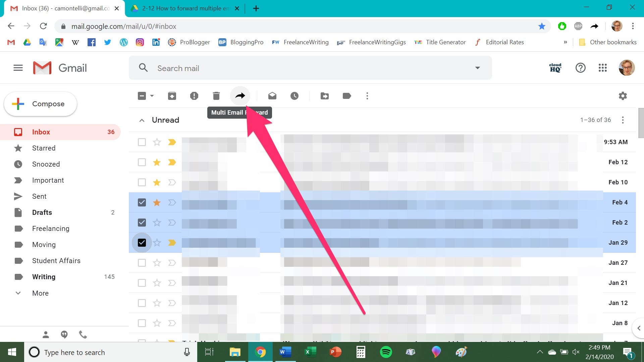Open the ProBlogger bookmark
Screen dimensions: 644x362
tap(189, 42)
